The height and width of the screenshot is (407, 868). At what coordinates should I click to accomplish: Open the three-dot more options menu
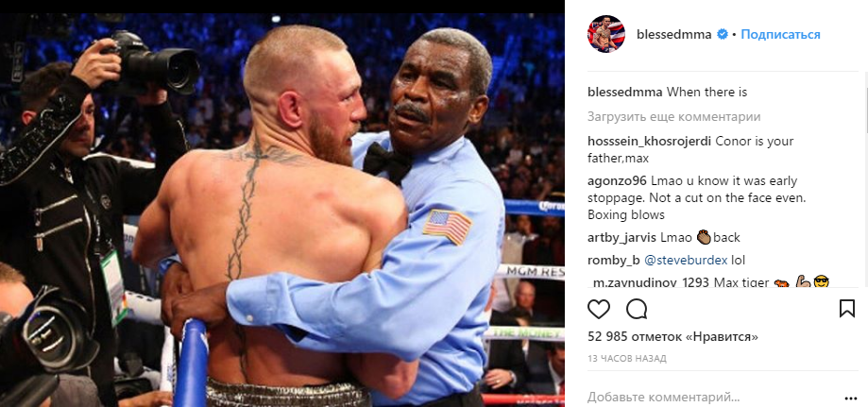click(850, 398)
